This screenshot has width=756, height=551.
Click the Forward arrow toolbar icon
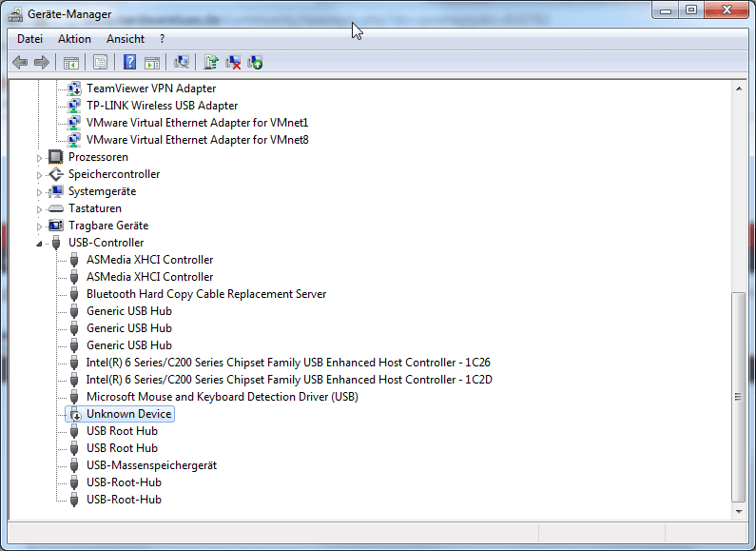tap(42, 62)
